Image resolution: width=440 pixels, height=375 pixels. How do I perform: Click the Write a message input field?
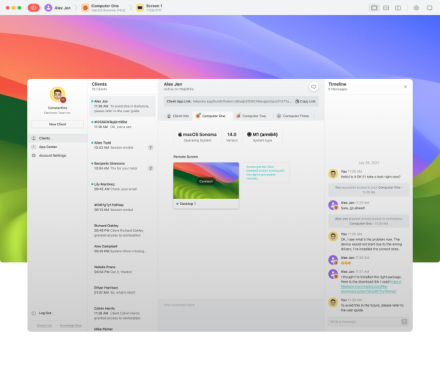coord(364,321)
